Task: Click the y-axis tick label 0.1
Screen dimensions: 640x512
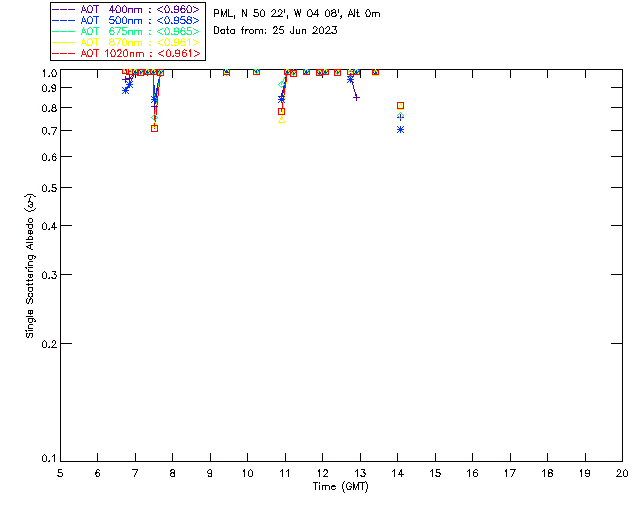Action: (x=49, y=459)
